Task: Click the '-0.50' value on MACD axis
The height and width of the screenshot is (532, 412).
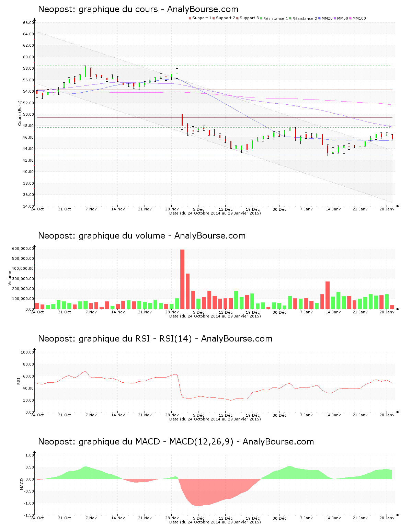Action: coord(29,491)
